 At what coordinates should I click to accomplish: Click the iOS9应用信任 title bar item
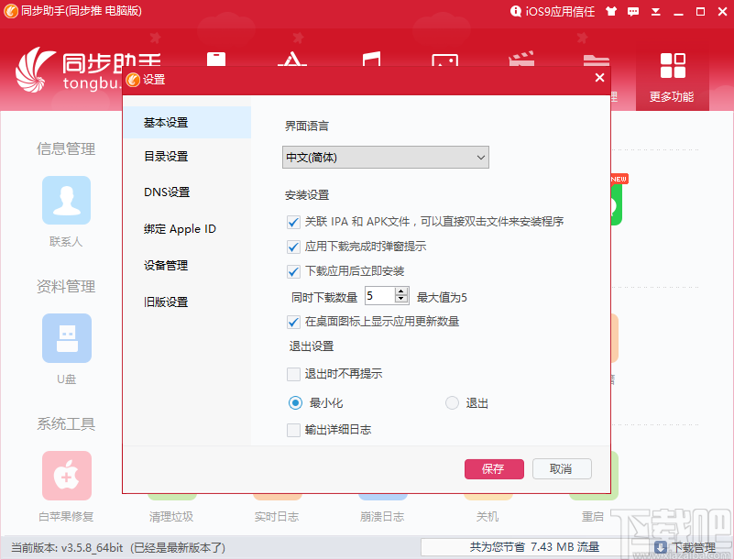tap(554, 12)
